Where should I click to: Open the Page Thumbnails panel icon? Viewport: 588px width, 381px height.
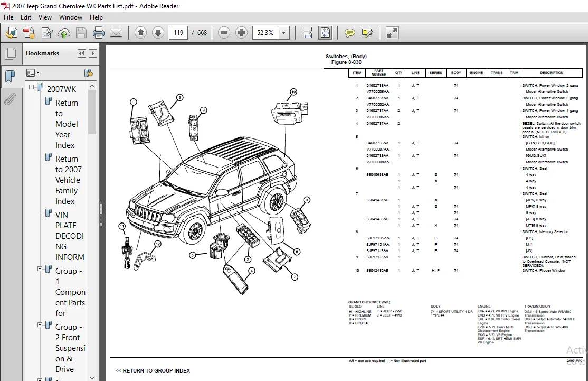point(11,54)
